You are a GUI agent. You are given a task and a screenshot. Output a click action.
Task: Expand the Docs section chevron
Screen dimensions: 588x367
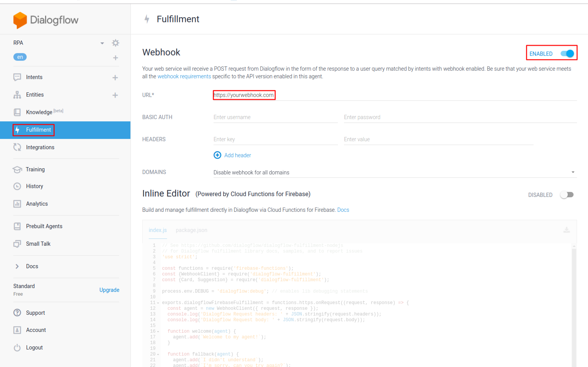(17, 266)
